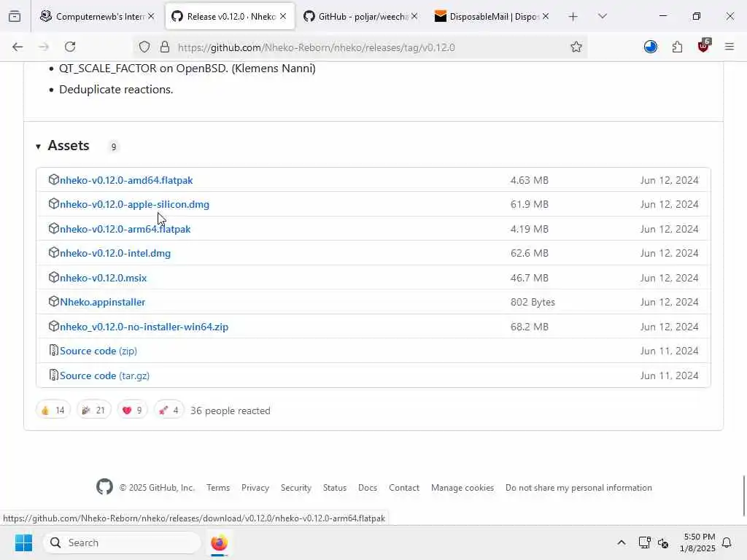Open the Windows Start menu

click(x=24, y=542)
